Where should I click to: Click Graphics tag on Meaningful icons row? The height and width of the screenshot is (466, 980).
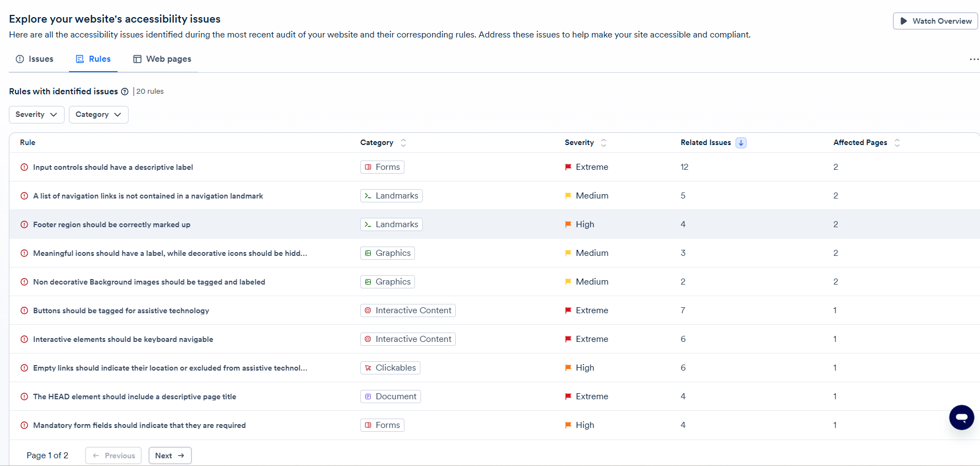(387, 253)
